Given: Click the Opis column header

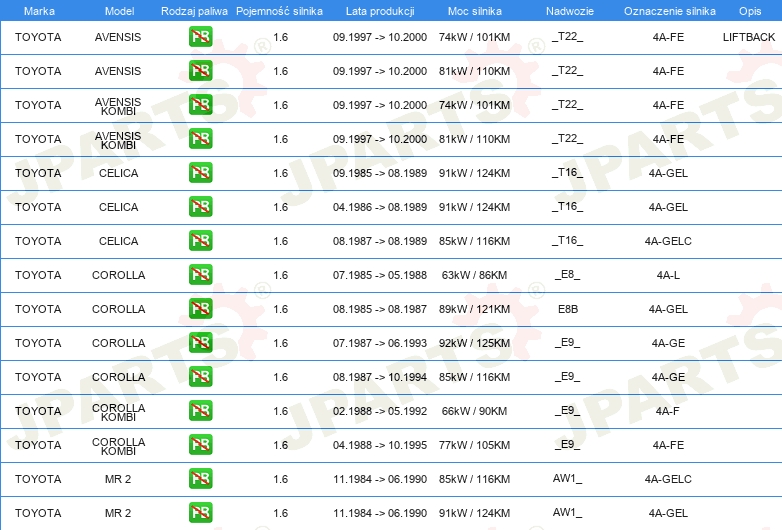Looking at the screenshot, I should click(750, 11).
